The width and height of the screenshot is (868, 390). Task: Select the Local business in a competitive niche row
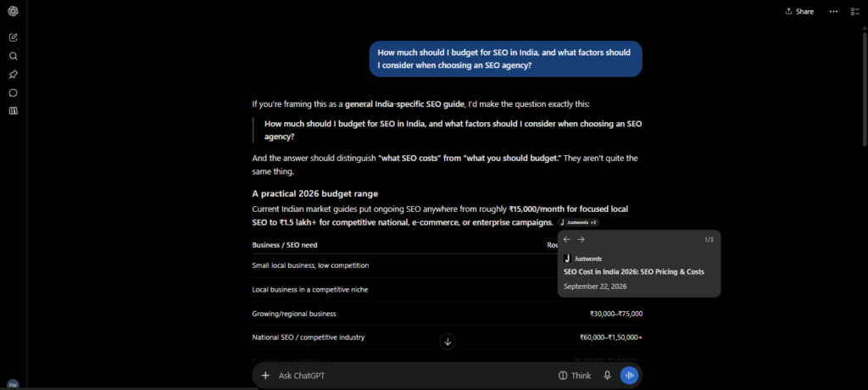[x=447, y=290]
